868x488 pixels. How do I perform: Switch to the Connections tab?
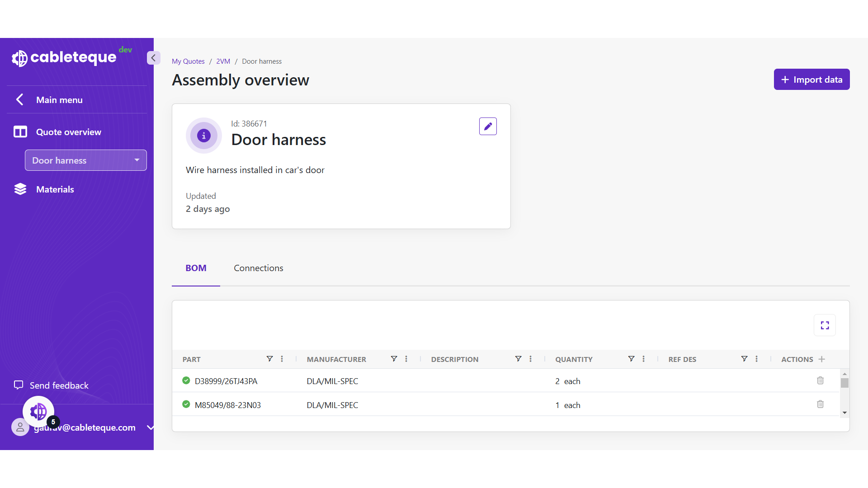coord(258,268)
